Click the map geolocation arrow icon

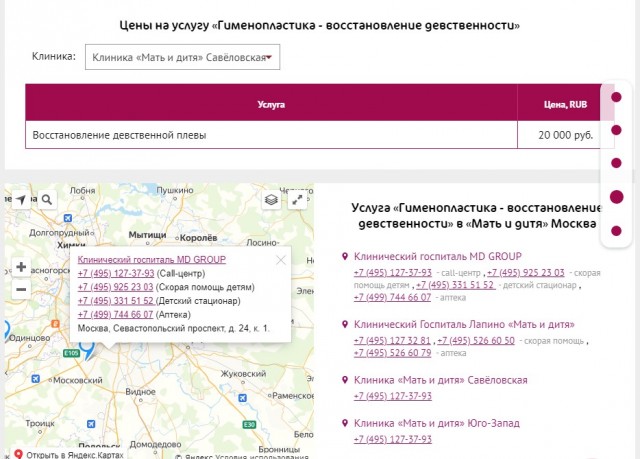[x=21, y=200]
